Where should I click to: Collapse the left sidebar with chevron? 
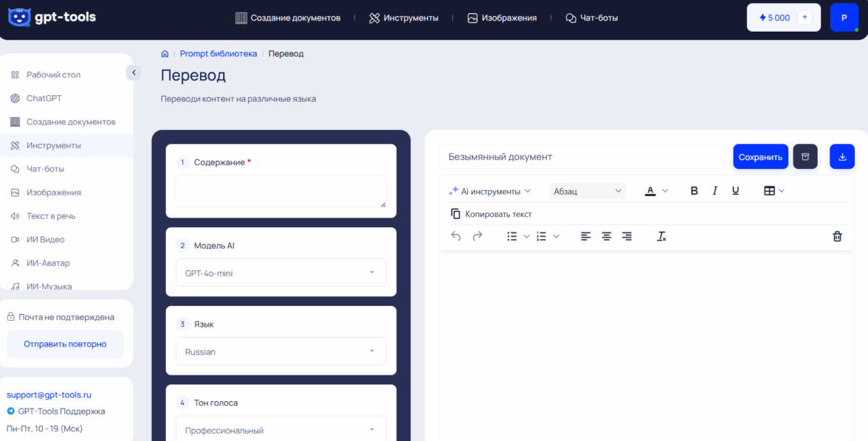(x=134, y=72)
